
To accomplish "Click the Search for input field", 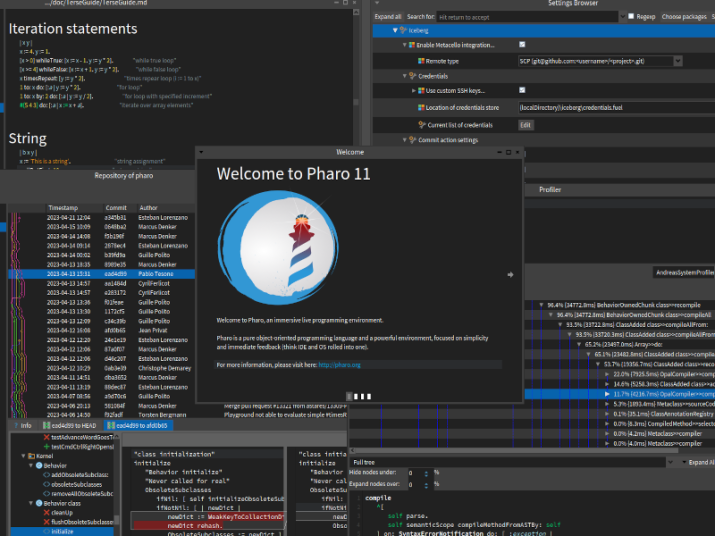I will click(527, 17).
